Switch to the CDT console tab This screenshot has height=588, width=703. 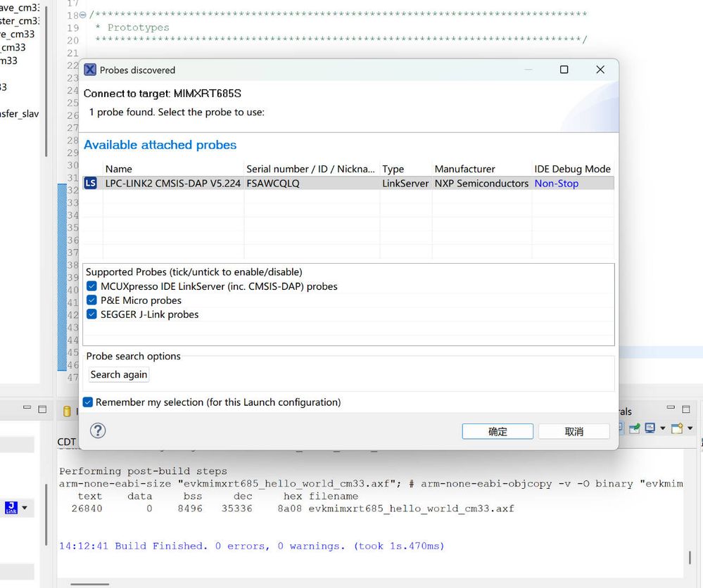65,441
